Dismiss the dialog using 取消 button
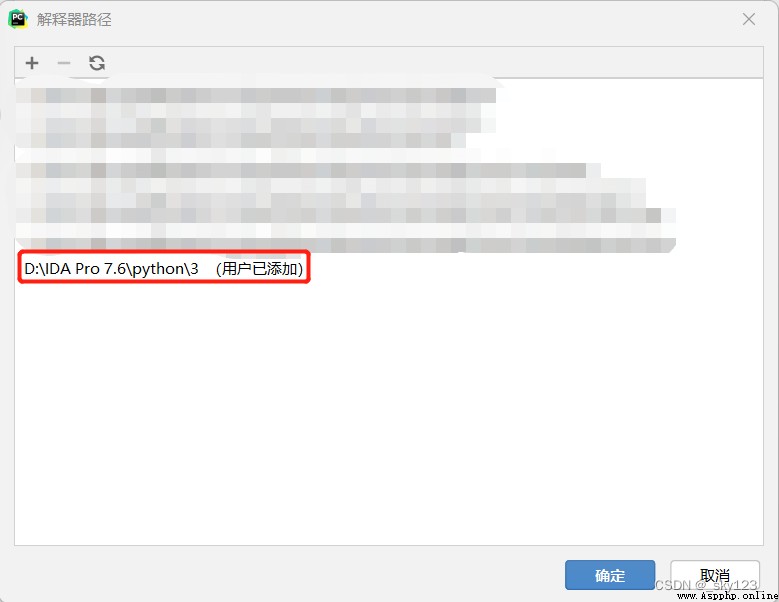The image size is (779, 602). pos(715,575)
